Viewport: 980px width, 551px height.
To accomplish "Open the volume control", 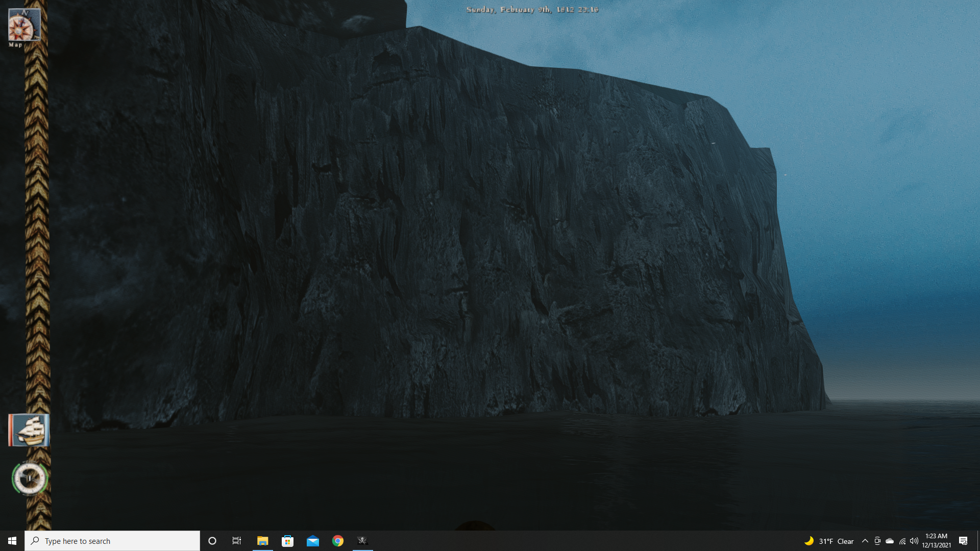I will (914, 541).
